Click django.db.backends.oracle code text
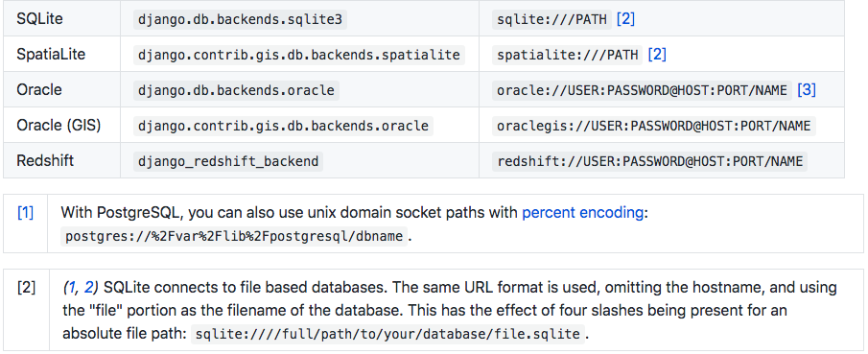868x354 pixels. click(236, 90)
